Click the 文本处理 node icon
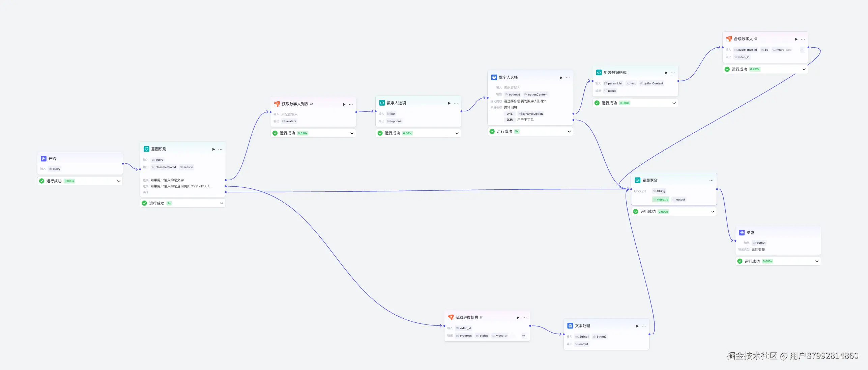This screenshot has width=868, height=370. pos(570,326)
